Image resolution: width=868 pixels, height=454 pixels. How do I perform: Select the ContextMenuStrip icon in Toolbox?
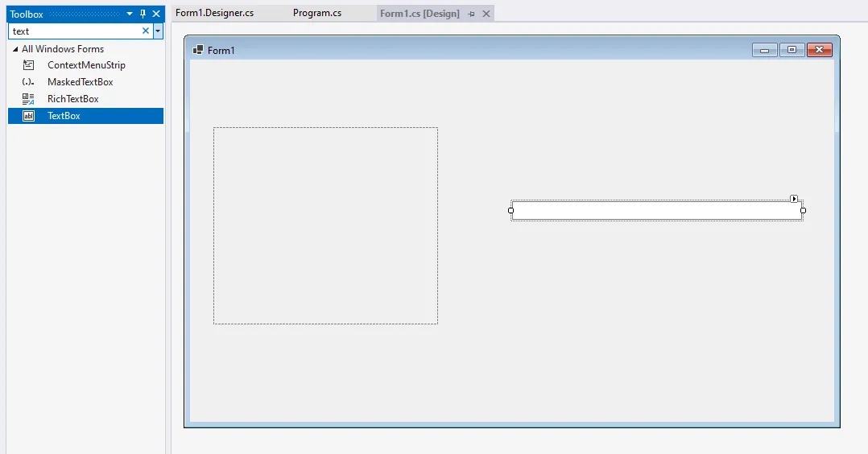point(28,65)
